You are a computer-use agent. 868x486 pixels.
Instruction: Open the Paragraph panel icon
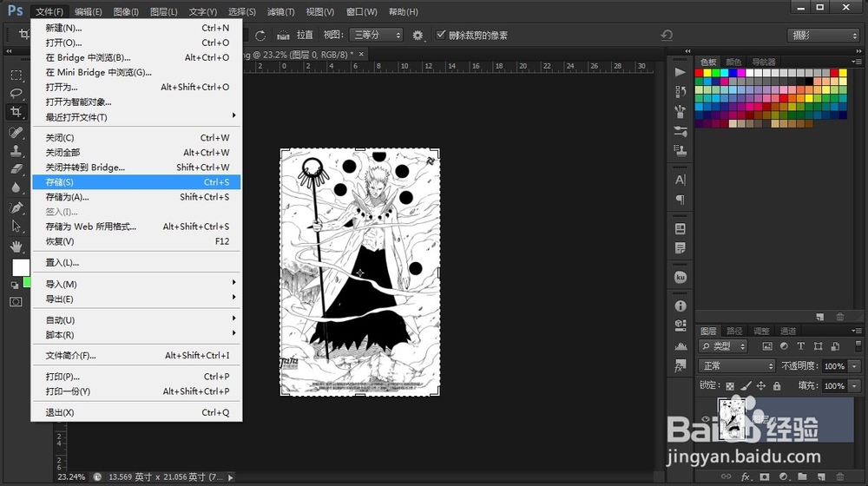click(x=681, y=200)
